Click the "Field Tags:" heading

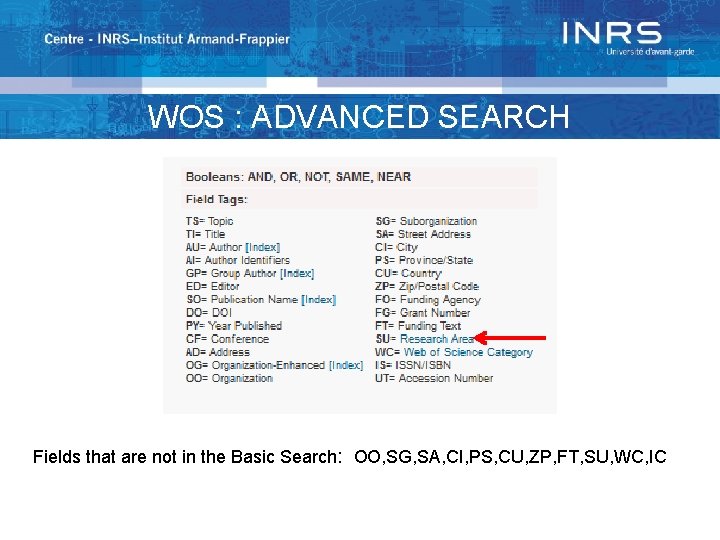coord(217,200)
